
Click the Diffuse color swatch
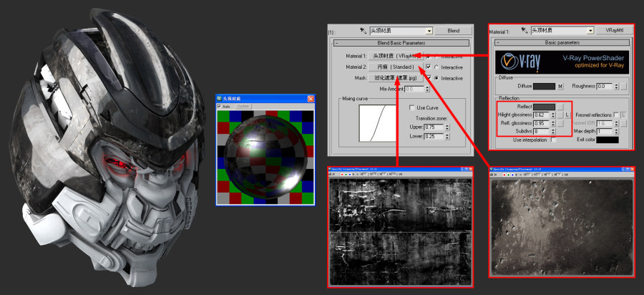click(x=544, y=86)
